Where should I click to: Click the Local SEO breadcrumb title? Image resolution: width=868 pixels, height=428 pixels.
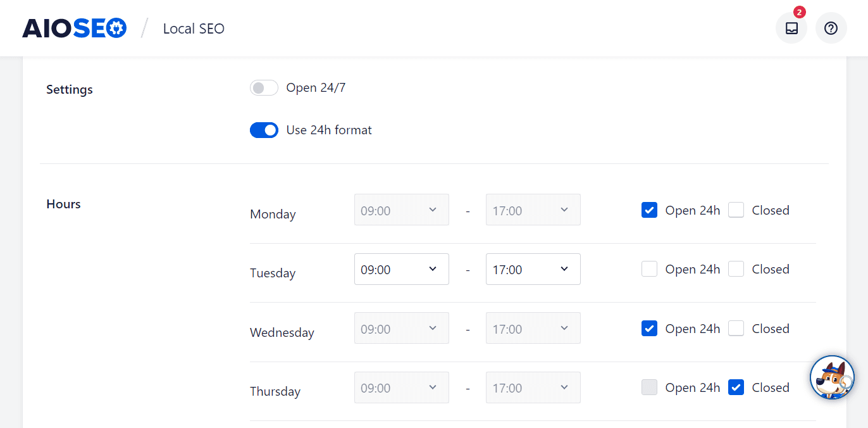[194, 28]
